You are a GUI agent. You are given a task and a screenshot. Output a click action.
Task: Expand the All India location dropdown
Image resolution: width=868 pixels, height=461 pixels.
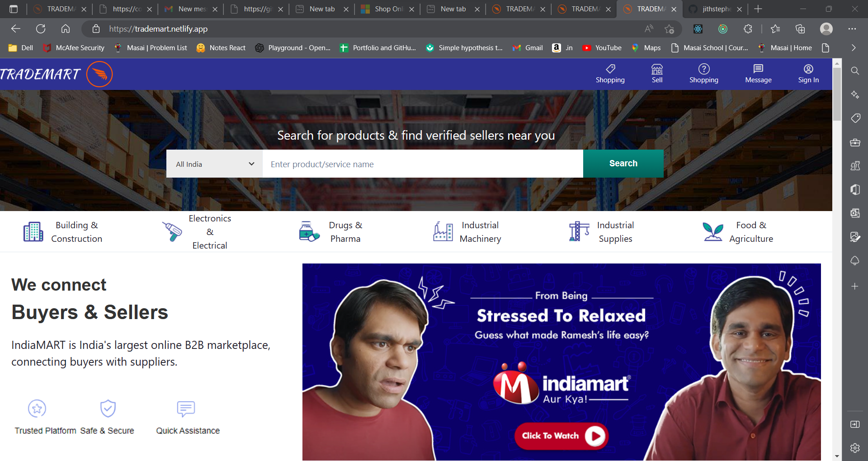coord(214,164)
